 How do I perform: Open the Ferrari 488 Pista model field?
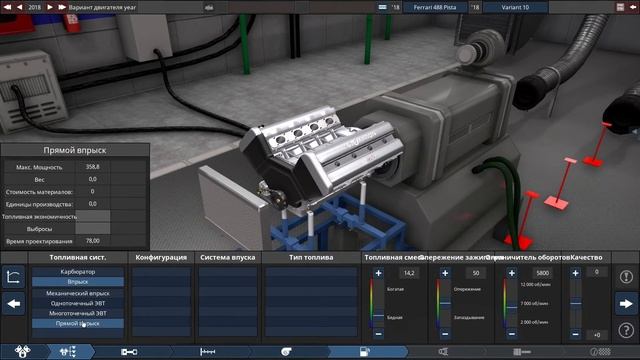click(x=435, y=7)
